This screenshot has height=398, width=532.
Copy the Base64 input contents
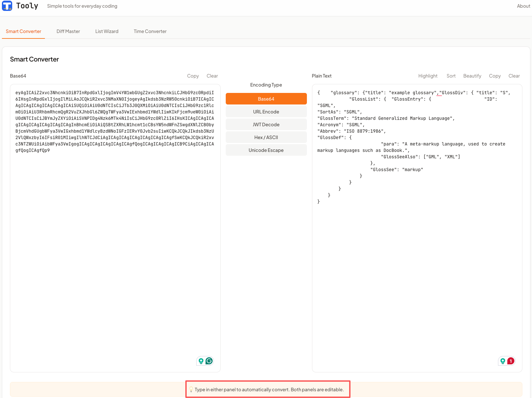pos(193,76)
